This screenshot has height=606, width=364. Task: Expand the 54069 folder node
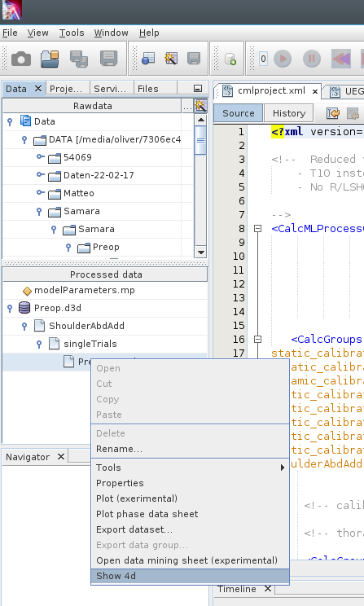click(40, 156)
